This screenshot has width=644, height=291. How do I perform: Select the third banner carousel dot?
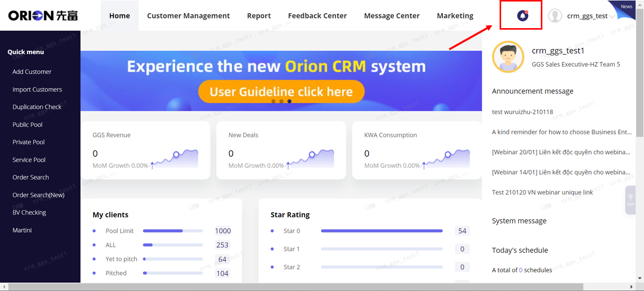pos(289,101)
